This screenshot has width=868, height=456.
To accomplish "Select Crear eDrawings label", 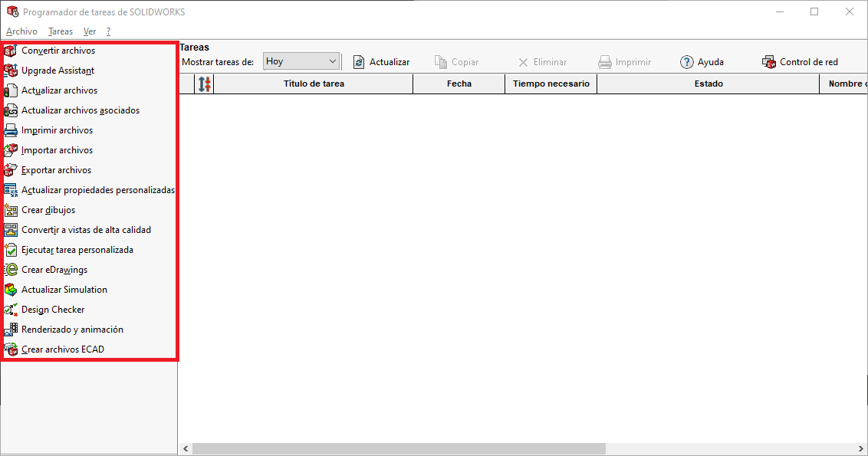I will tap(54, 270).
